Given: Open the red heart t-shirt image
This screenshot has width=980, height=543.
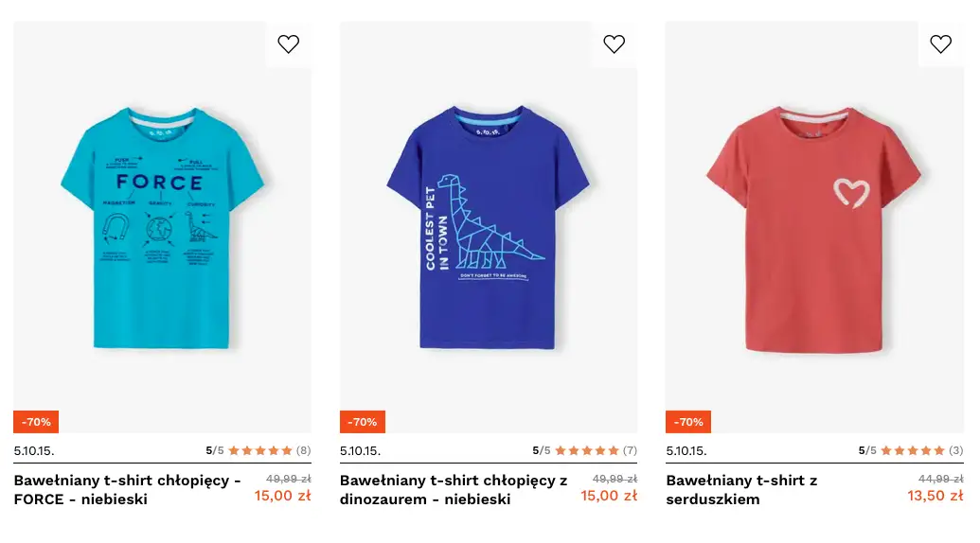Looking at the screenshot, I should 813,227.
